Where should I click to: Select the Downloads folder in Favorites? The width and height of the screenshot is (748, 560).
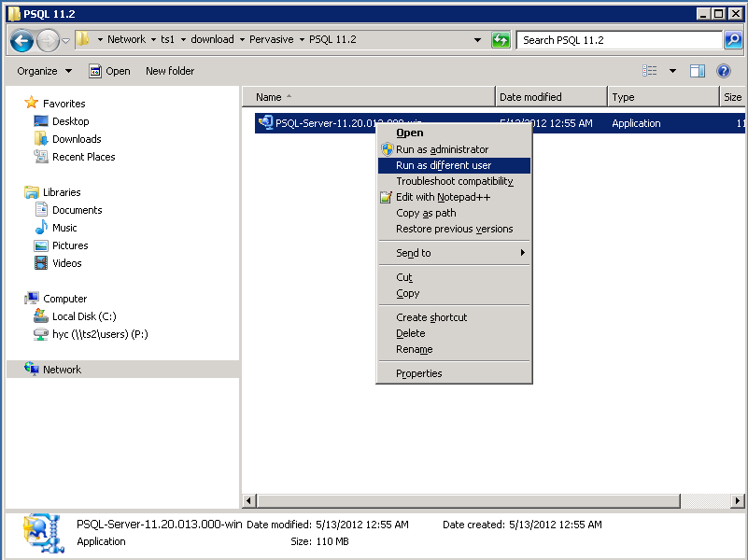[x=76, y=139]
